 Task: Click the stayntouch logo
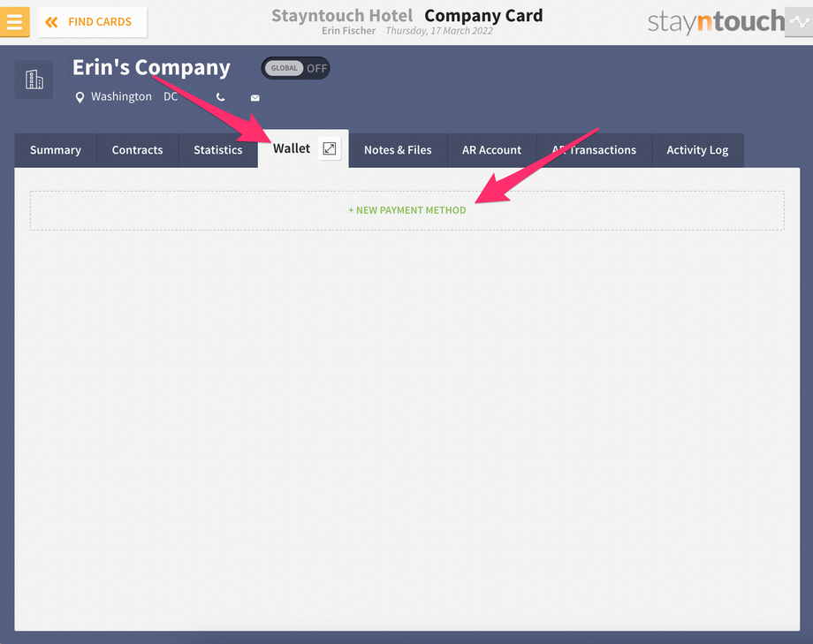point(716,22)
